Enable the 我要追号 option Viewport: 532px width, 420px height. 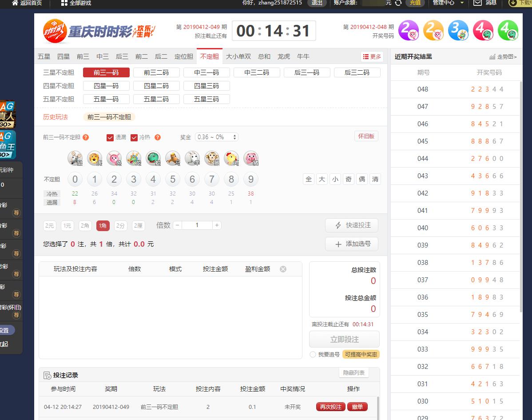[x=313, y=354]
